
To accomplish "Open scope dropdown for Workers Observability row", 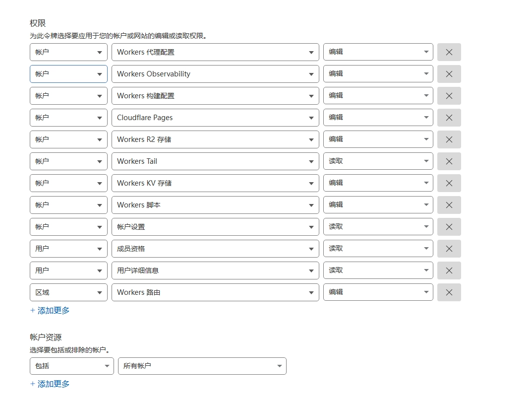I will click(x=68, y=74).
